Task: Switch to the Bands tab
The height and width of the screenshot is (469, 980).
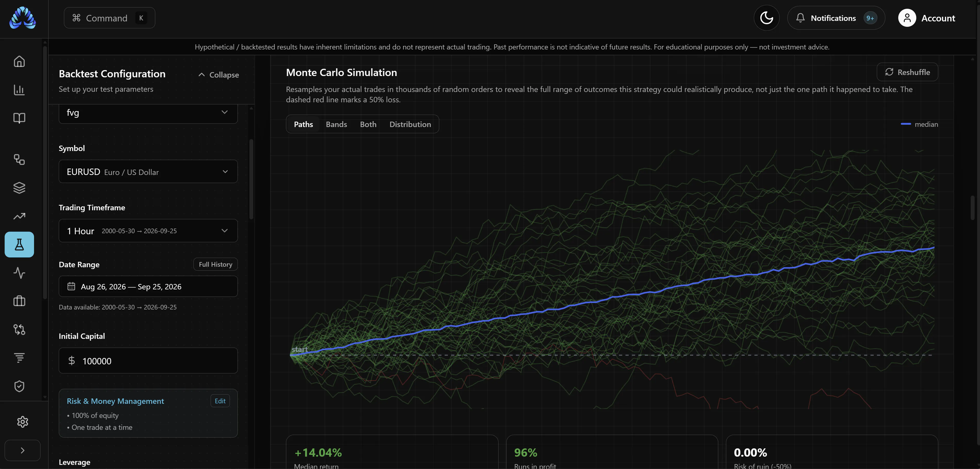Action: (x=336, y=124)
